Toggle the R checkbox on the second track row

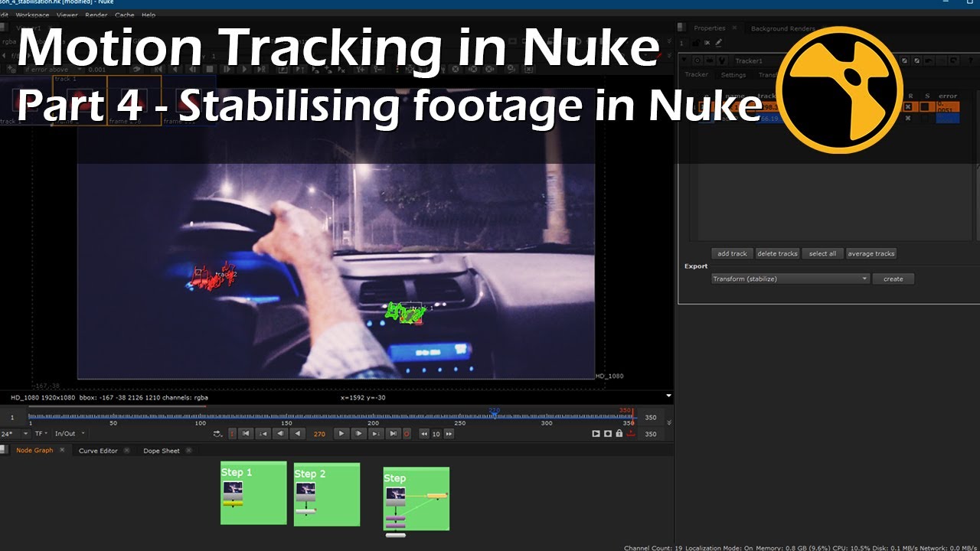908,119
